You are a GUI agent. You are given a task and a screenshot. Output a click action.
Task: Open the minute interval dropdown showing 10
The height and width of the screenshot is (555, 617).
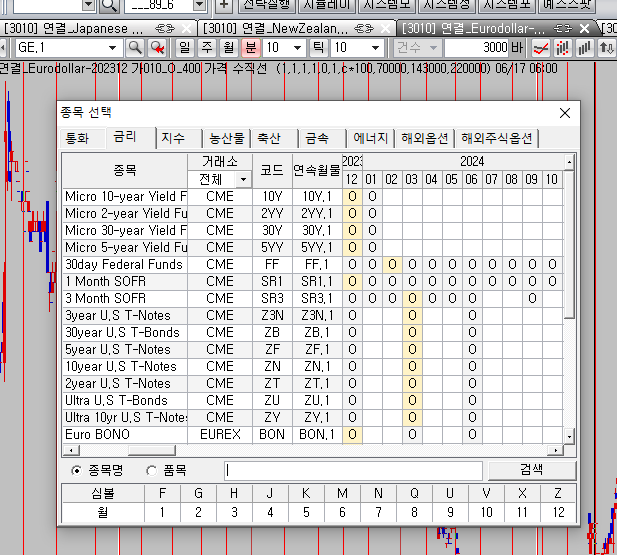tap(297, 48)
